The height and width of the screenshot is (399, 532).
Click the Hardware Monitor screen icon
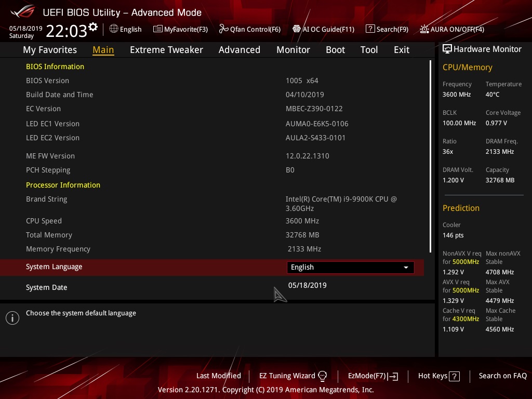tap(447, 49)
